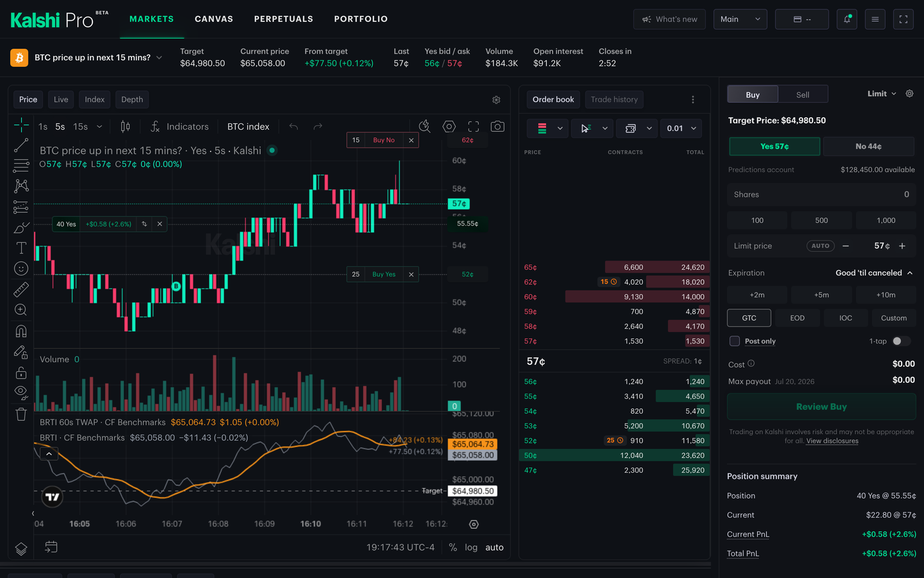Toggle the 1-tap trading switch

click(x=901, y=341)
